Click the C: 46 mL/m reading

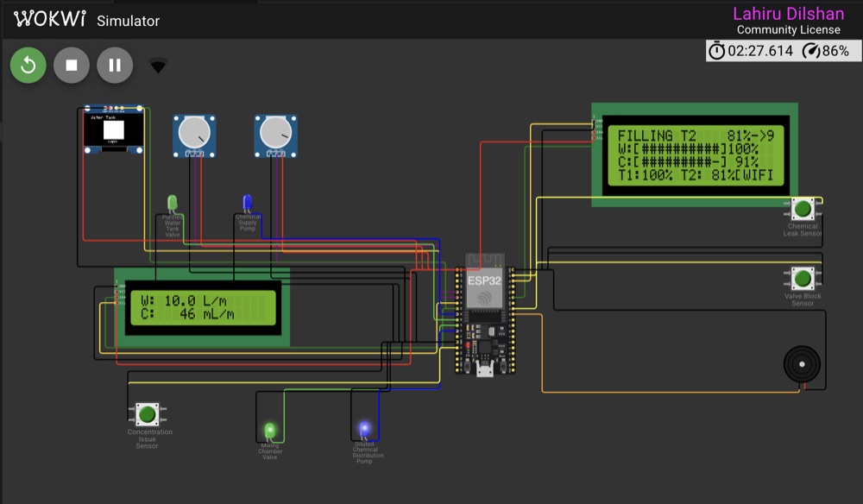coord(187,314)
